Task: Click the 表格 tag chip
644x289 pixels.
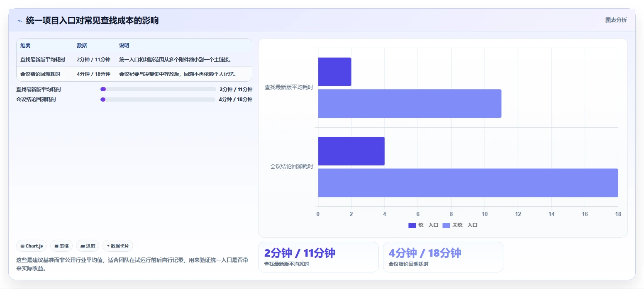Action: tap(61, 246)
